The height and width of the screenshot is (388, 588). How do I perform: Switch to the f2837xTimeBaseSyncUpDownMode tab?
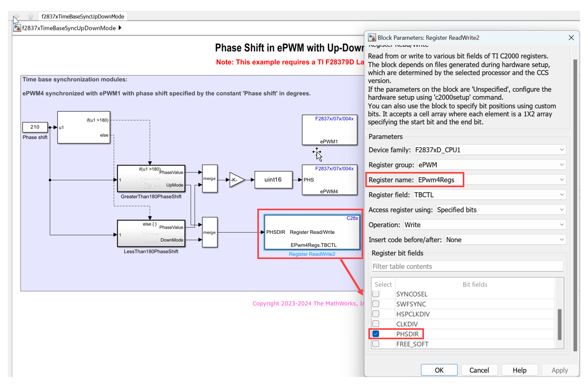(83, 16)
